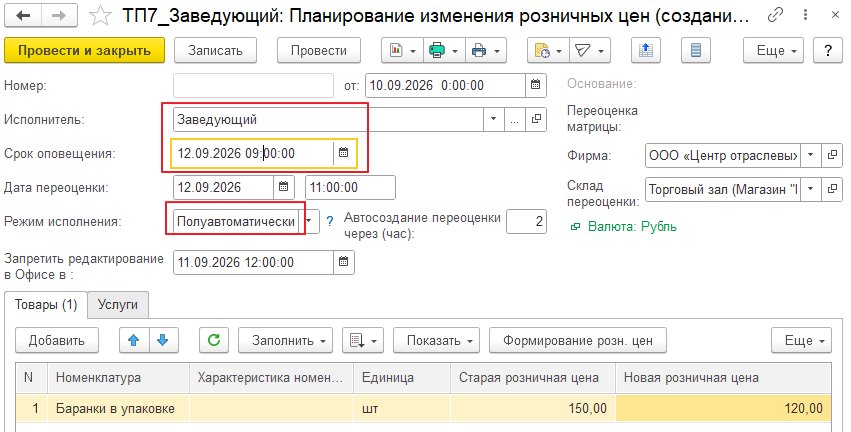Screen dimensions: 851x432
Task: Open Склад переоценки record with open icon
Action: tap(831, 189)
